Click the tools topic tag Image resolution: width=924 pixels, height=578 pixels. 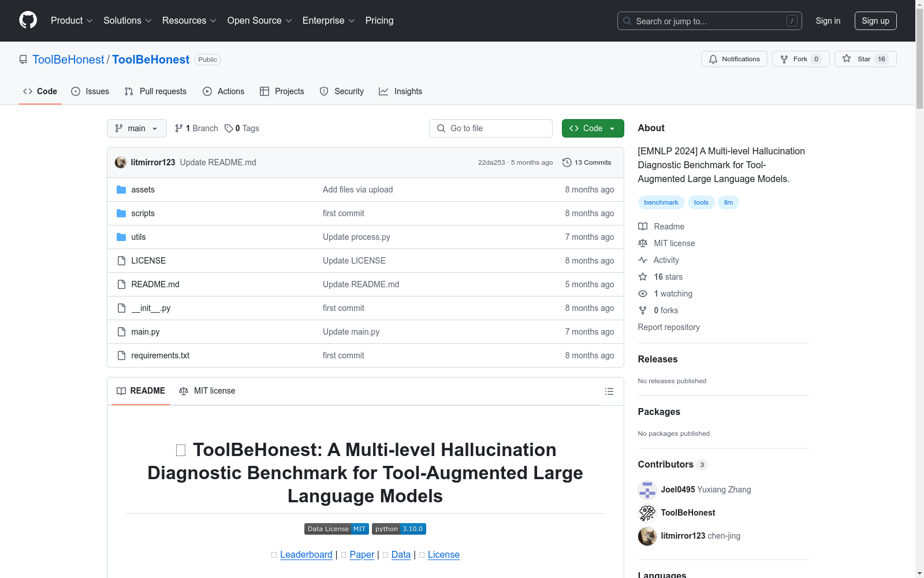click(x=701, y=202)
